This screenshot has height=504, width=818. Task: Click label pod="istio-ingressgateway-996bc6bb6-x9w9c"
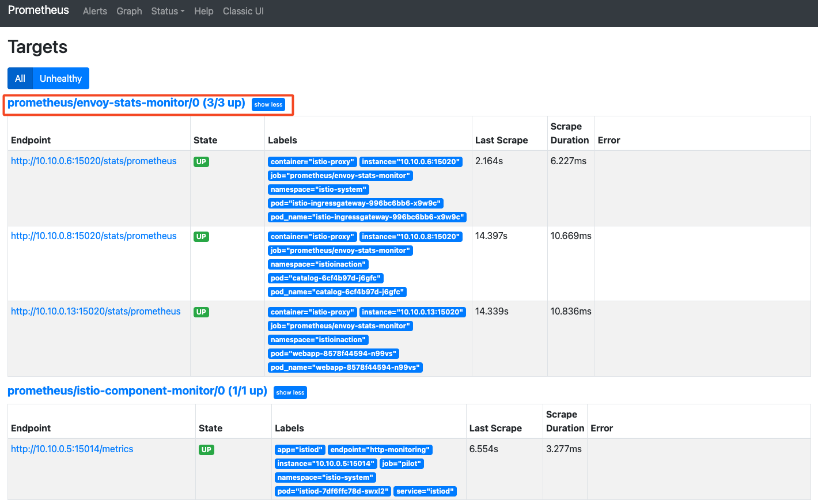355,203
